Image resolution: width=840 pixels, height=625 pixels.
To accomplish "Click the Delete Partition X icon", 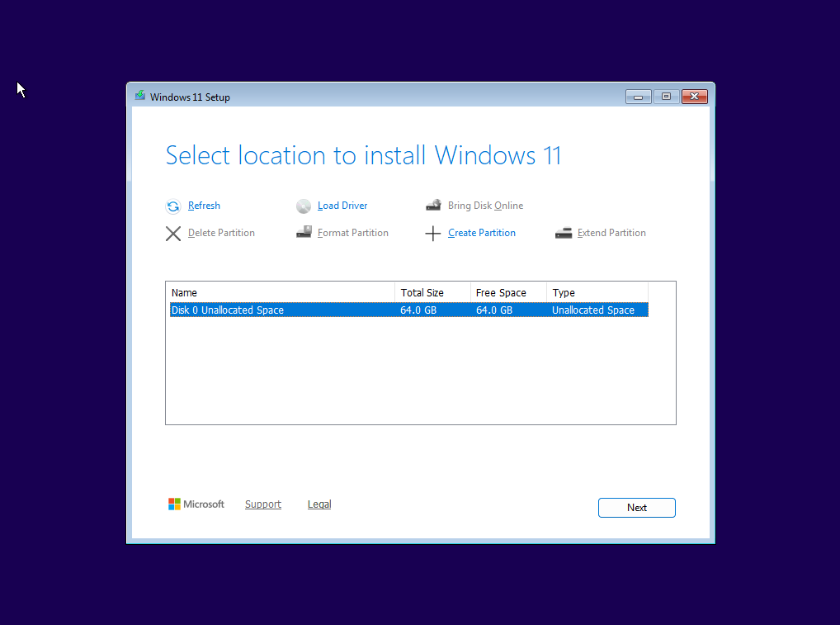I will tap(173, 233).
